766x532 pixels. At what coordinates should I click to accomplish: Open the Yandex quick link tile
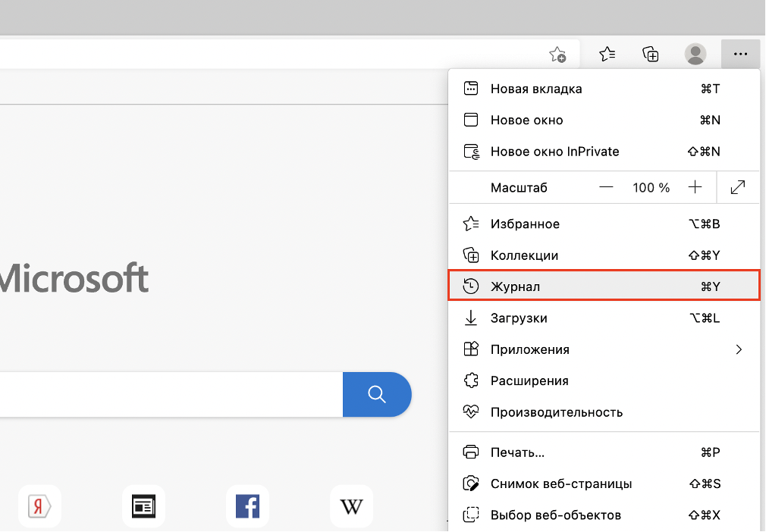(x=39, y=505)
